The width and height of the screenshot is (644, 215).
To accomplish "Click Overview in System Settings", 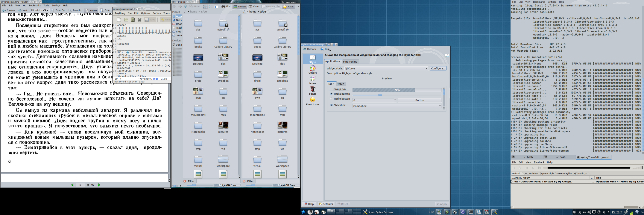I will coord(310,49).
